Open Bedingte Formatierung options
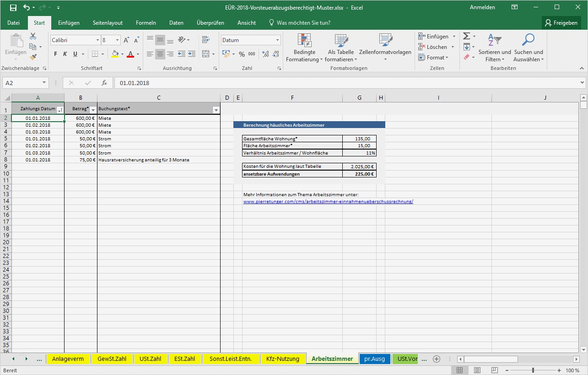 [x=304, y=48]
